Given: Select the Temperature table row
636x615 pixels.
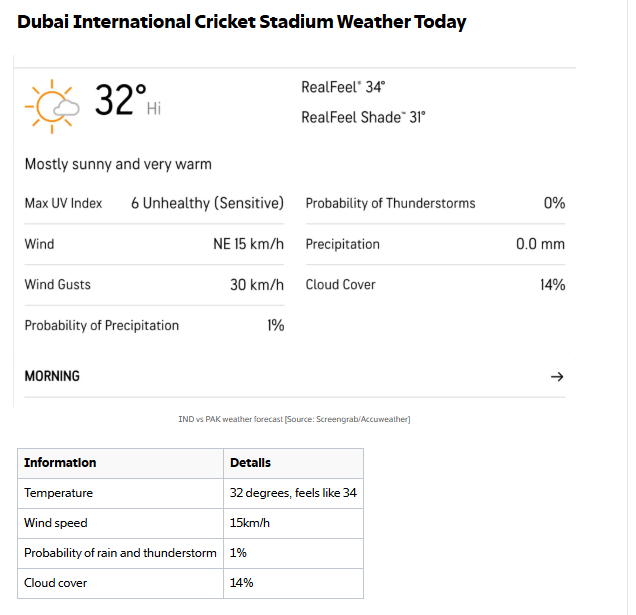Looking at the screenshot, I should 190,493.
